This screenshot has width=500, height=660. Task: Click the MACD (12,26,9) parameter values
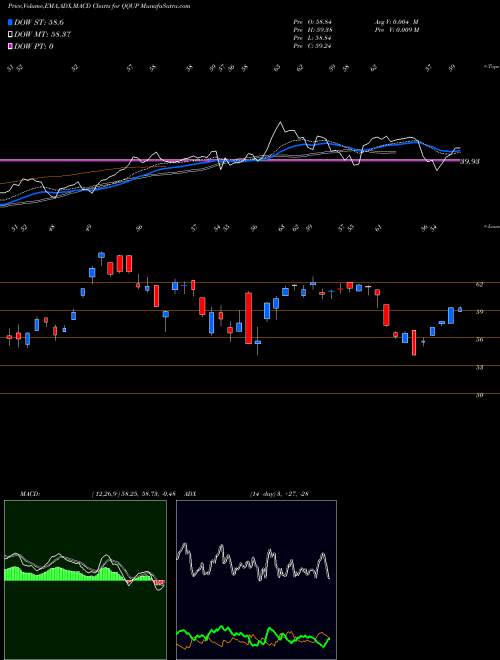pos(136,494)
